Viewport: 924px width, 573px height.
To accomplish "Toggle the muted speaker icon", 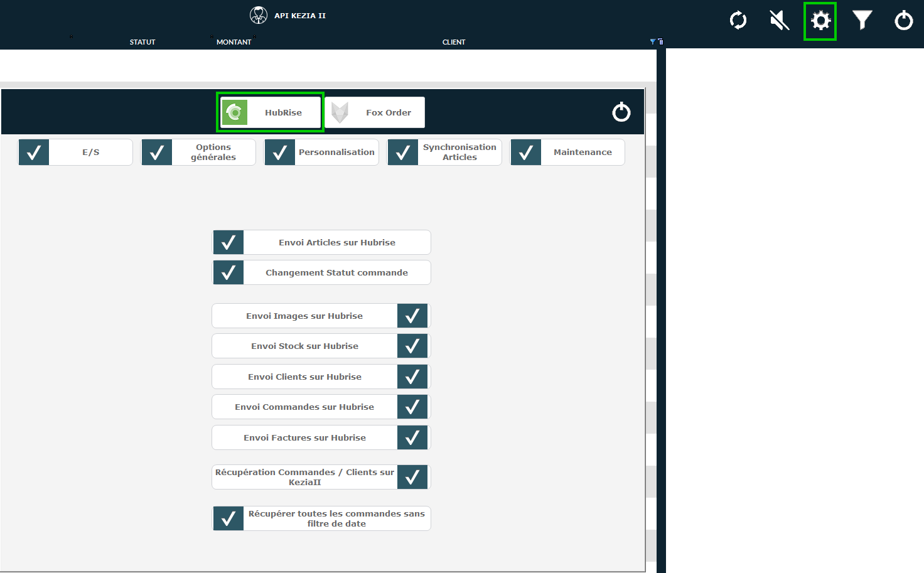I will (x=779, y=21).
